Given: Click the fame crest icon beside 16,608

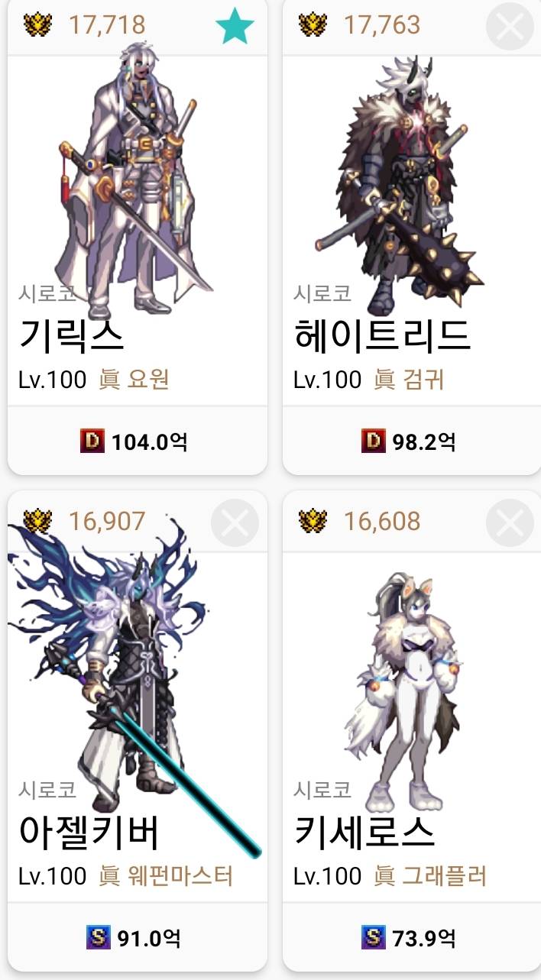Looking at the screenshot, I should click(313, 522).
